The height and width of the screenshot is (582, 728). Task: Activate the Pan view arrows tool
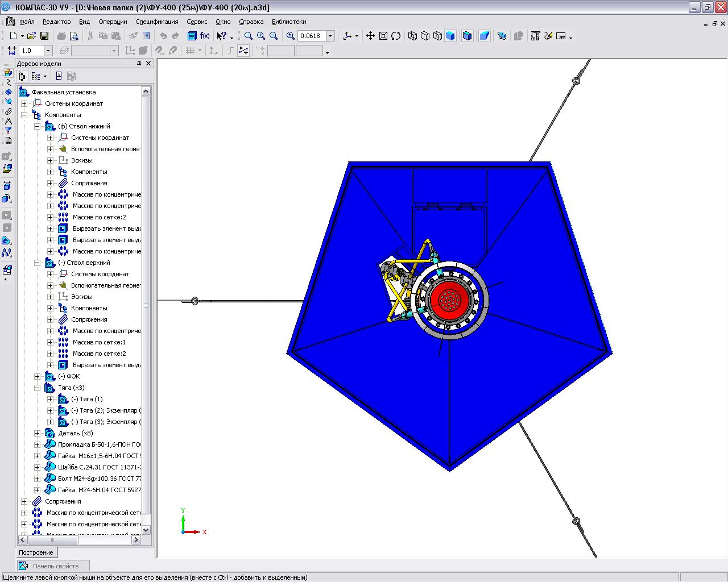click(370, 36)
